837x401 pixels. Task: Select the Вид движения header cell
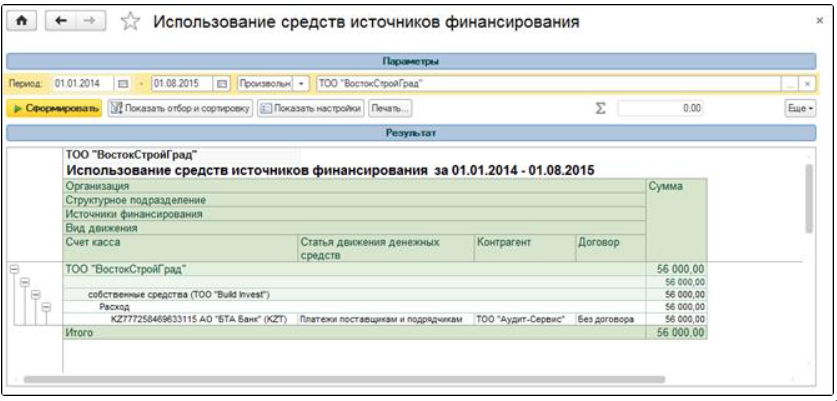(354, 228)
